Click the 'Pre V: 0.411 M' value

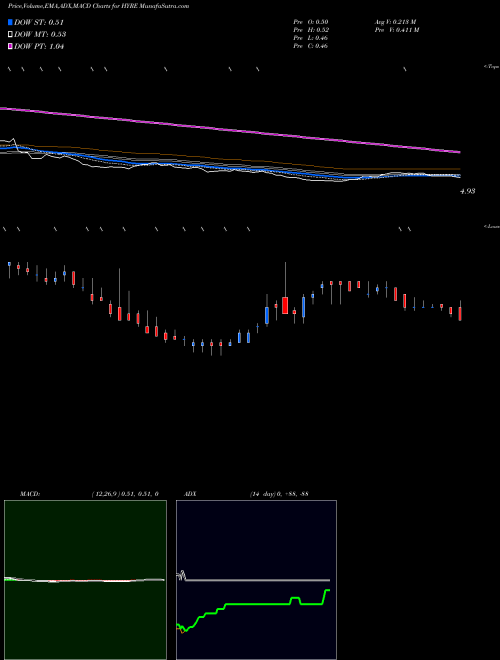pos(397,30)
